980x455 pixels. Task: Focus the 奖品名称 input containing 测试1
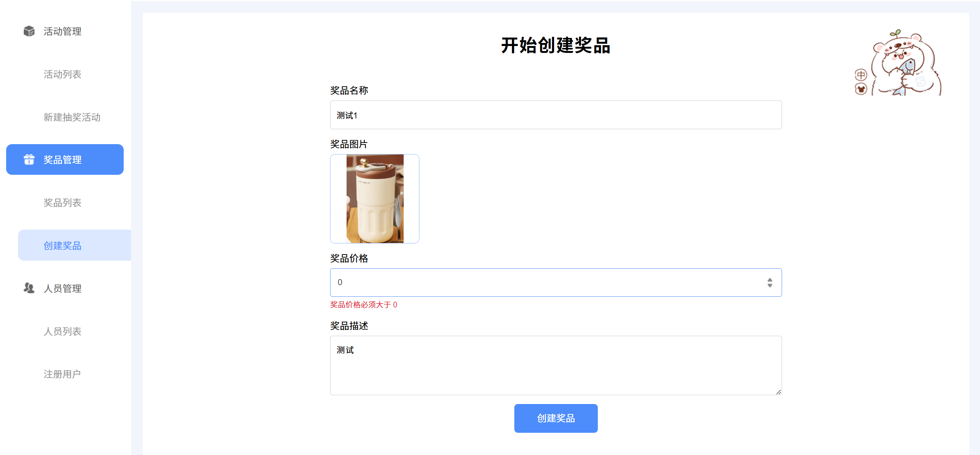[x=556, y=115]
